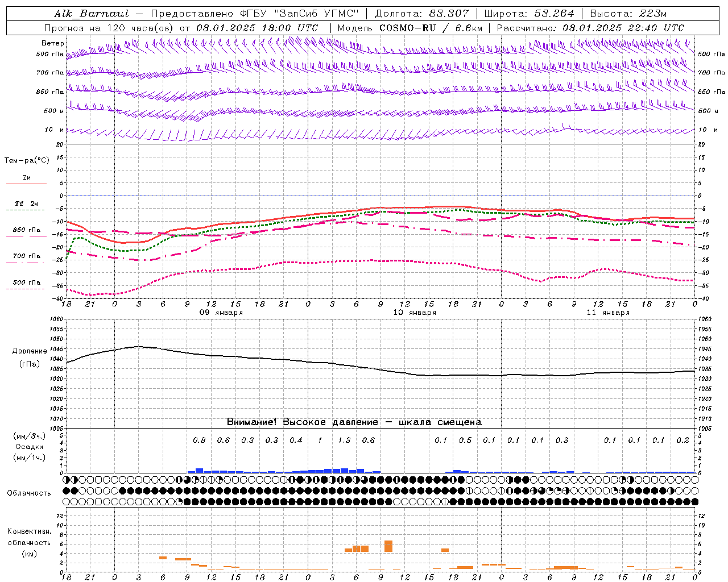728x582 pixels.
Task: Click forecast header Прогноз на 120 часа(ов)
Action: point(109,28)
